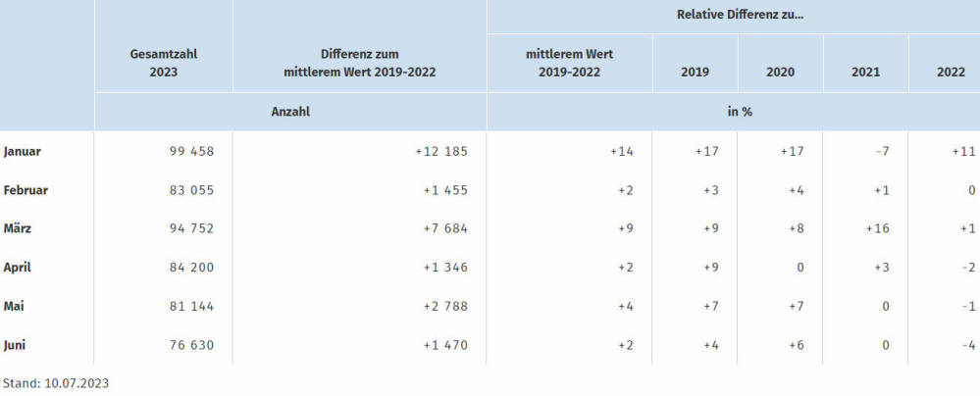Click the Relative Differenz zu... header
The height and width of the screenshot is (396, 980).
(740, 15)
